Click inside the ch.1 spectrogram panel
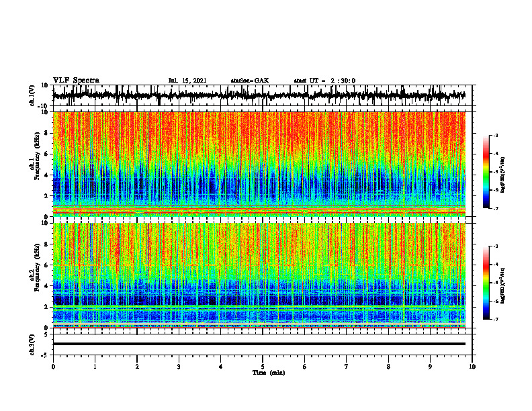532x411 pixels. [259, 164]
